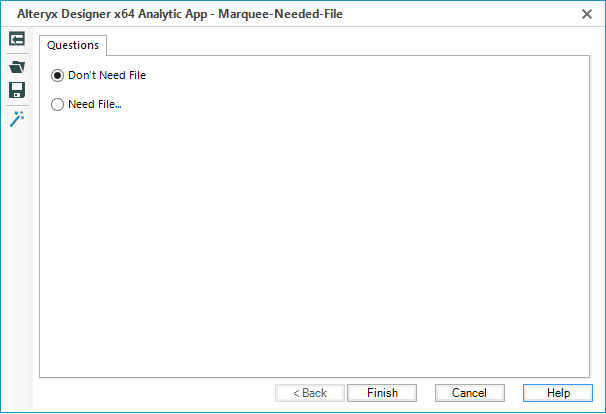Click blank footer area left of Back button
This screenshot has width=606, height=414.
point(150,393)
